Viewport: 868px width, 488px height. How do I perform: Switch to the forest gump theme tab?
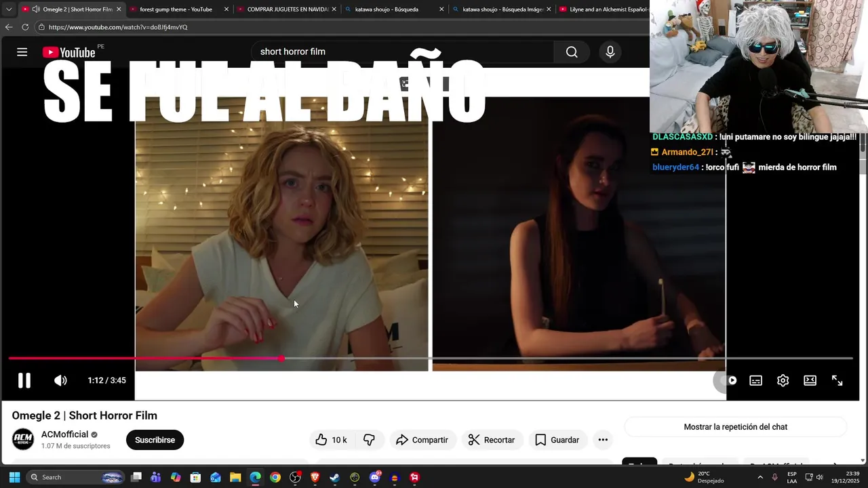pyautogui.click(x=176, y=9)
